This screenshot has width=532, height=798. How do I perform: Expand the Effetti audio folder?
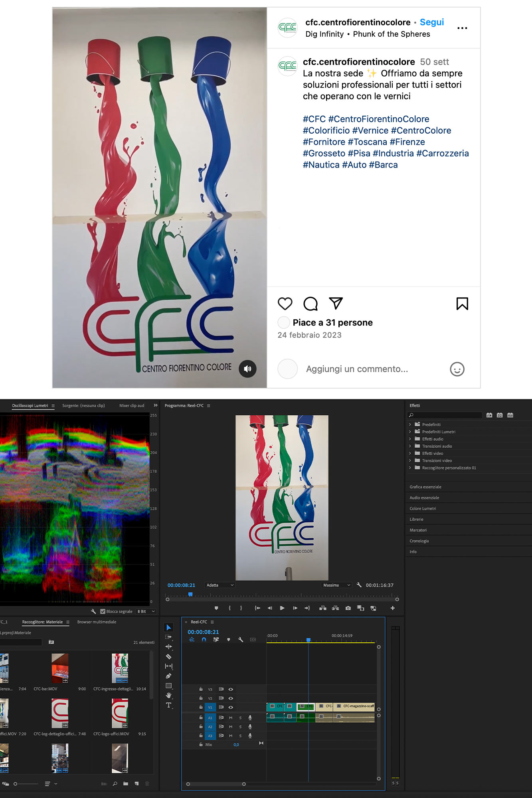[410, 439]
